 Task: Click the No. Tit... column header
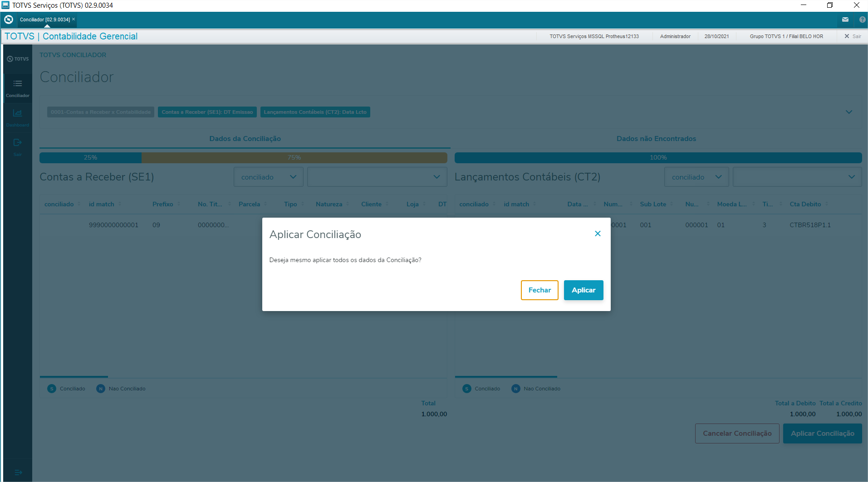[x=210, y=204]
